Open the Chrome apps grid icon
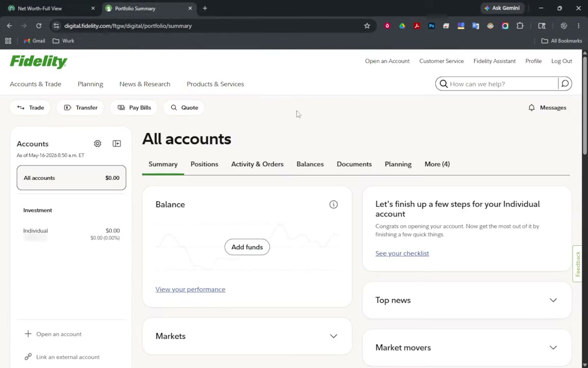The height and width of the screenshot is (368, 588). tap(8, 40)
